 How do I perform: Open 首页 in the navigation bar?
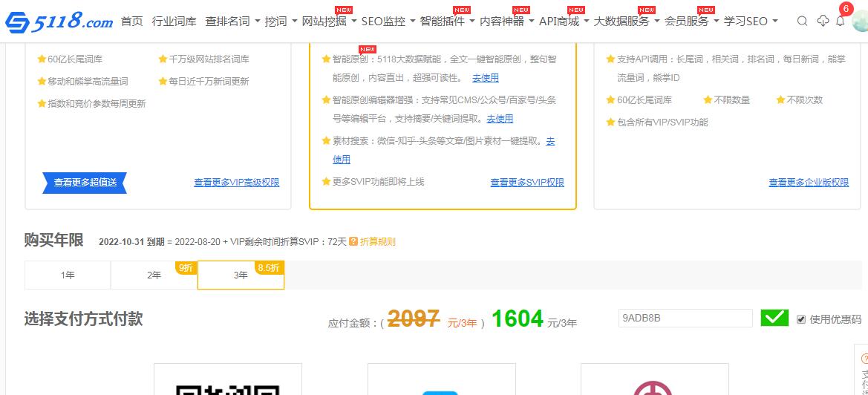[131, 21]
